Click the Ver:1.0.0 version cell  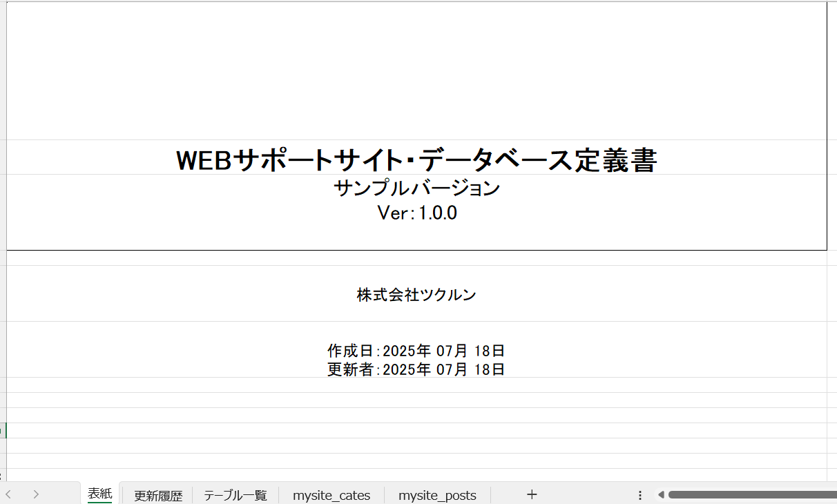click(417, 213)
